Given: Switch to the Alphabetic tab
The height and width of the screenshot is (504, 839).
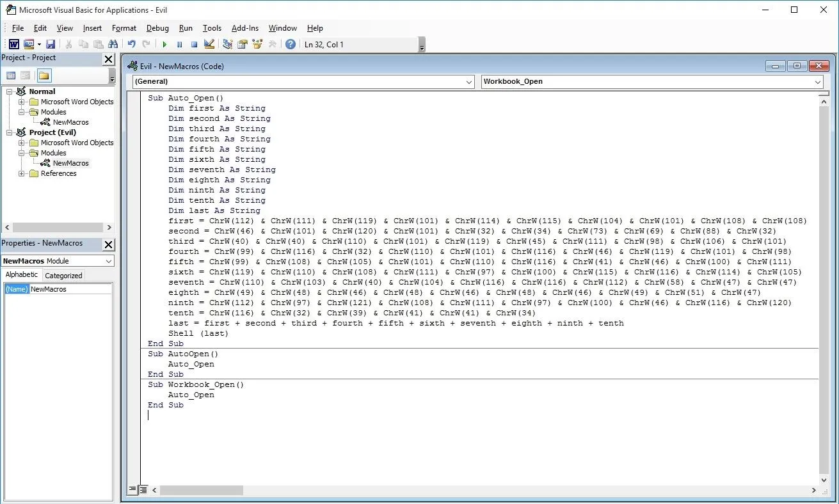Looking at the screenshot, I should [22, 275].
